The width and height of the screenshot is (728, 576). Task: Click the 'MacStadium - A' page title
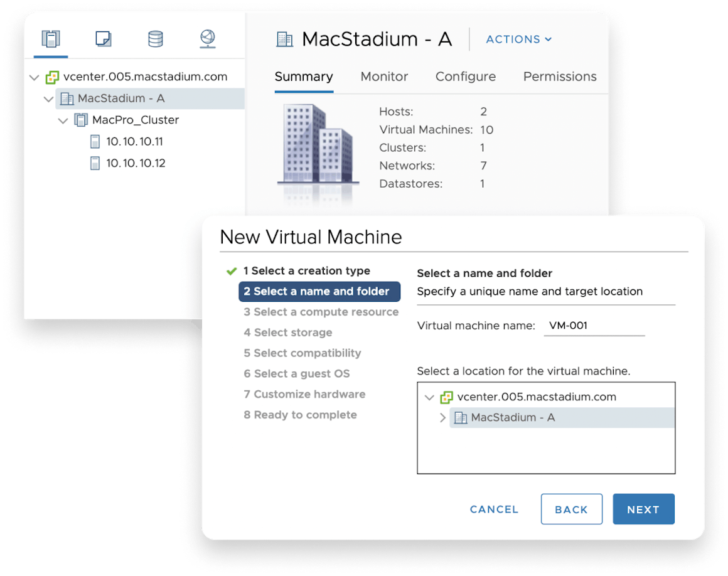377,40
